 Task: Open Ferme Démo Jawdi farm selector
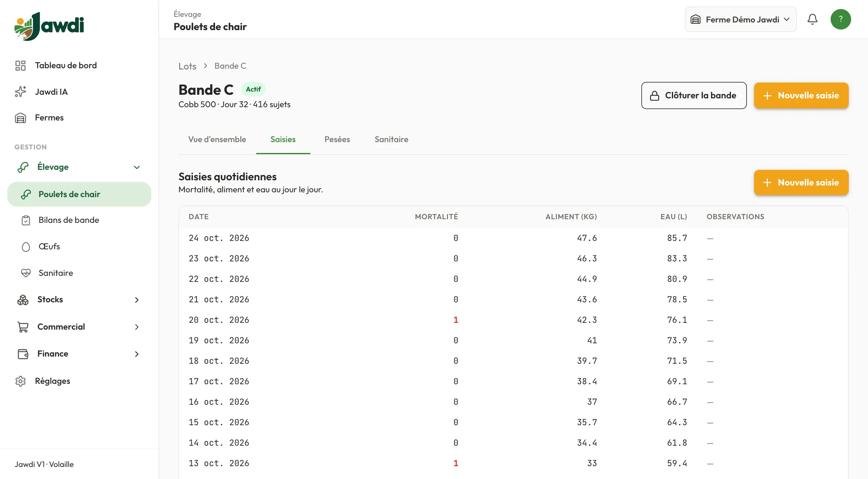coord(741,19)
